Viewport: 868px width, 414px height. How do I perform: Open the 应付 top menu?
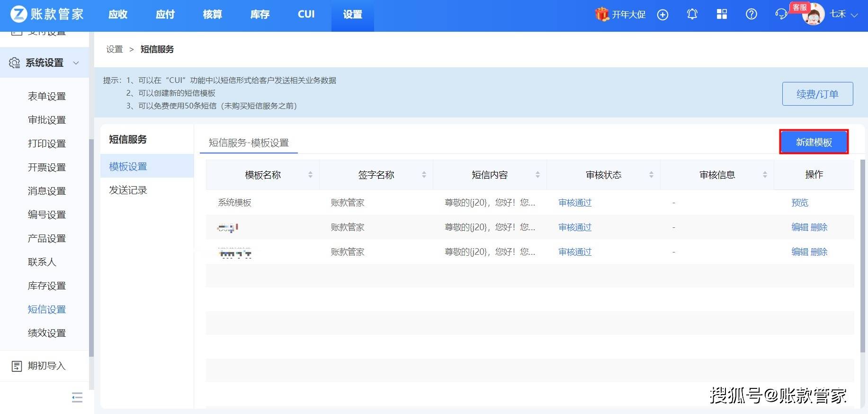click(165, 15)
